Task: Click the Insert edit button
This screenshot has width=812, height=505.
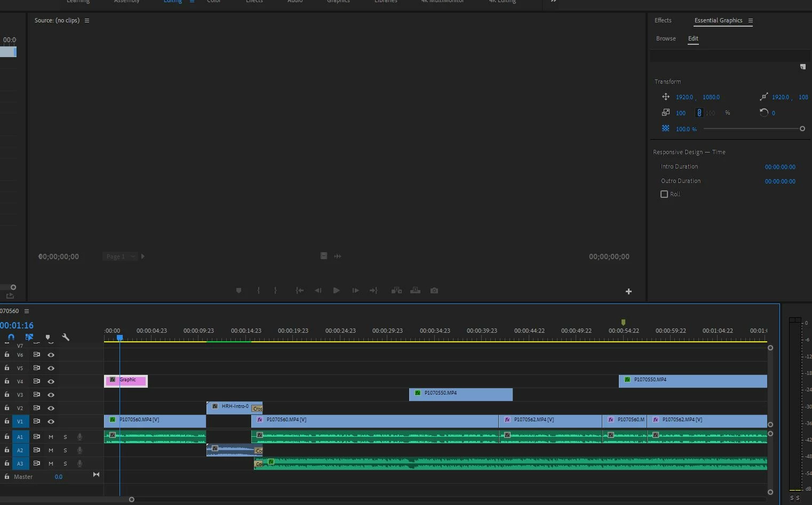Action: click(x=396, y=291)
